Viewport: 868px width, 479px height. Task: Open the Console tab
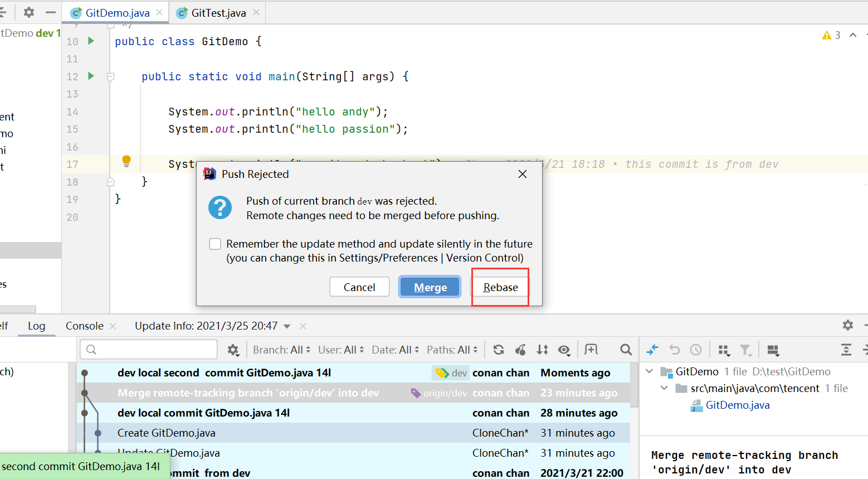click(x=85, y=326)
